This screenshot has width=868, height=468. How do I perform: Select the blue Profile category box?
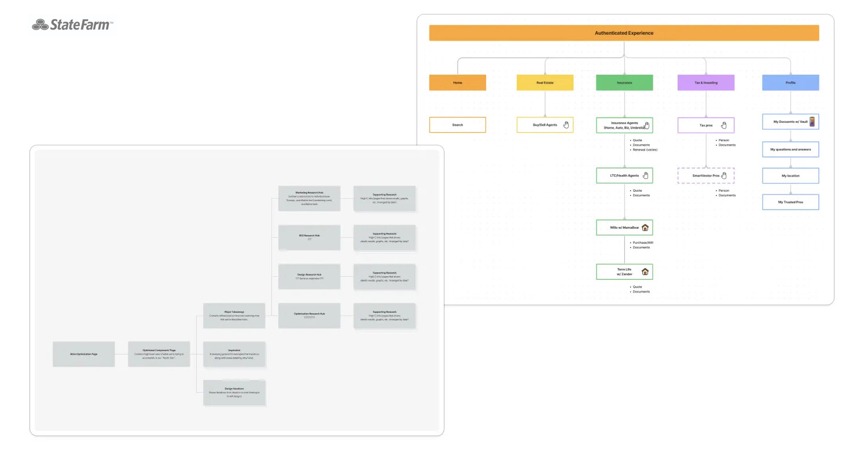click(x=790, y=83)
